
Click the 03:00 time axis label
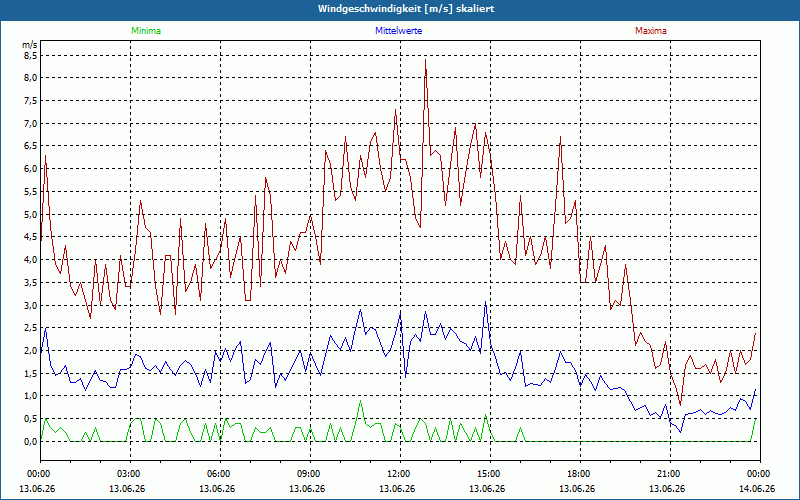coord(131,474)
